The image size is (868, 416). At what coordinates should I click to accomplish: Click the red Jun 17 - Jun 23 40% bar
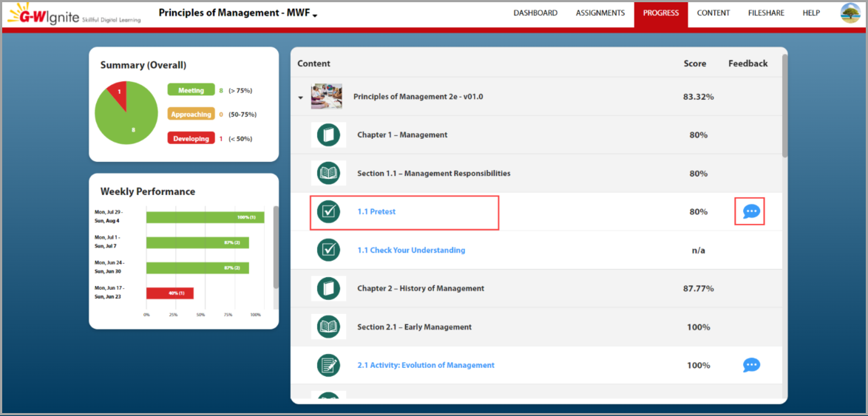[x=170, y=293]
